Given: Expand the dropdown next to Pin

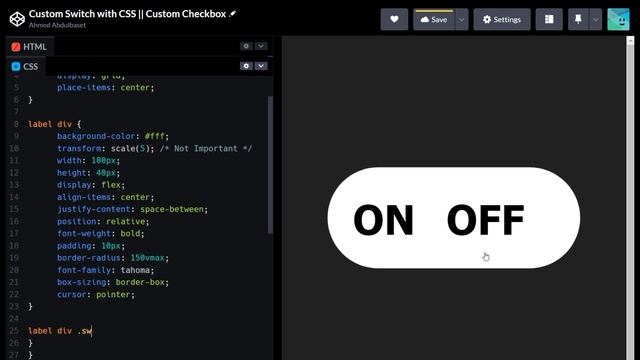Looking at the screenshot, I should [596, 19].
